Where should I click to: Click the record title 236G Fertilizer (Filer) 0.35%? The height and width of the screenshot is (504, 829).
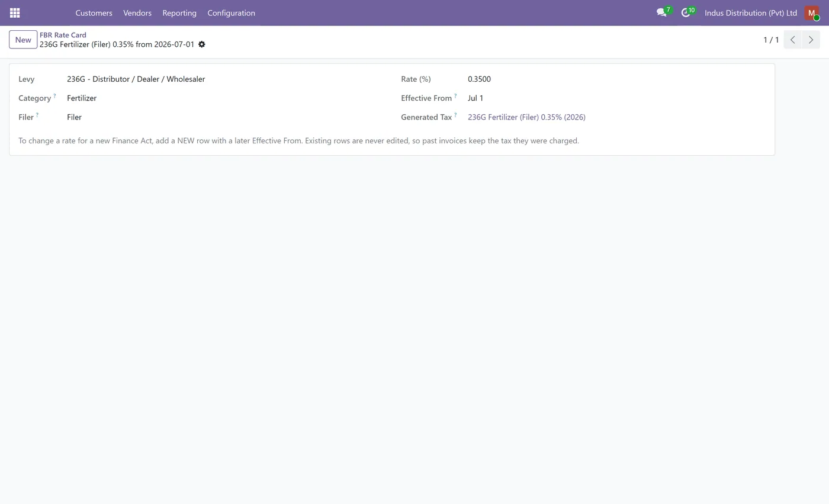pyautogui.click(x=117, y=44)
